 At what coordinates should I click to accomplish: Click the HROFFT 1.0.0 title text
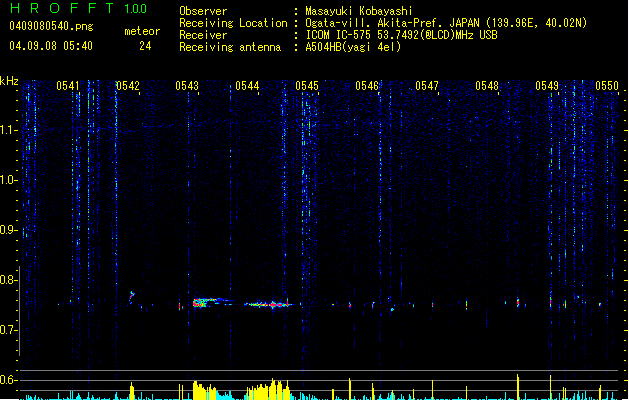tap(79, 8)
